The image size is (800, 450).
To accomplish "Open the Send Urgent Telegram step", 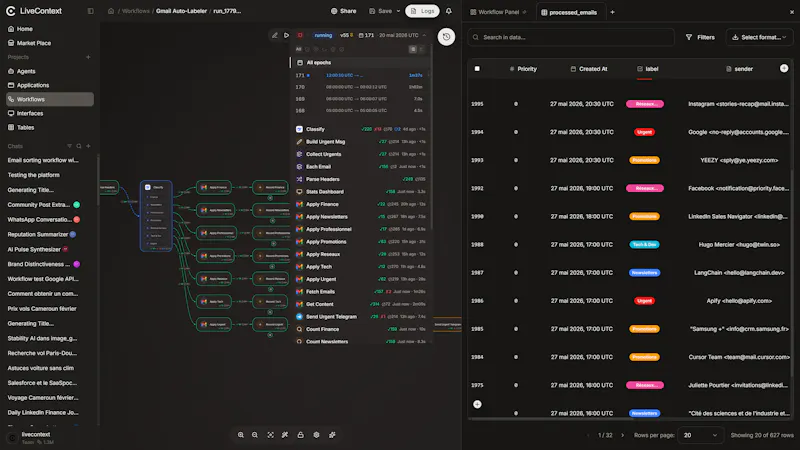I will tap(361, 317).
